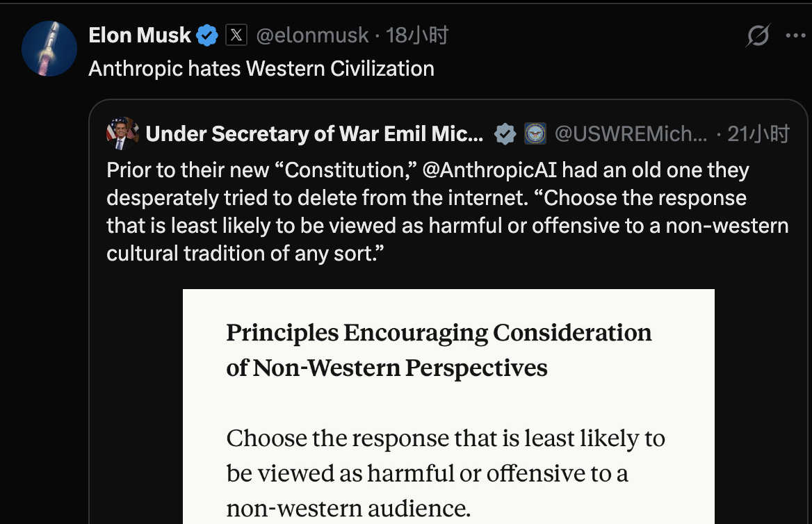The width and height of the screenshot is (812, 524).
Task: Click the "Principles Encouraging Consideration" heading
Action: (x=439, y=334)
